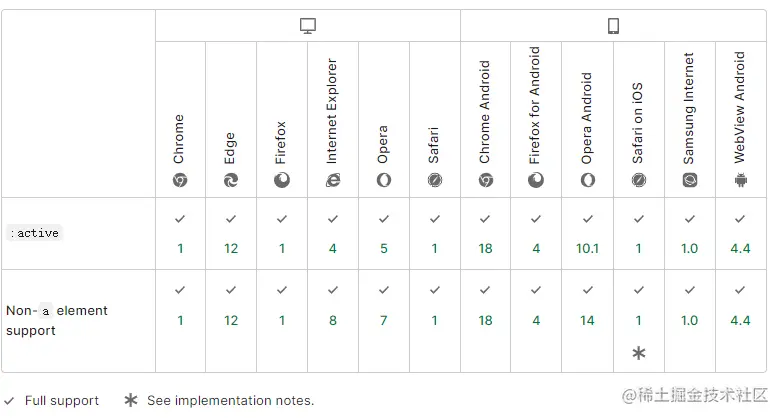The width and height of the screenshot is (782, 418).
Task: Click the Chrome browser logo icon
Action: click(180, 181)
